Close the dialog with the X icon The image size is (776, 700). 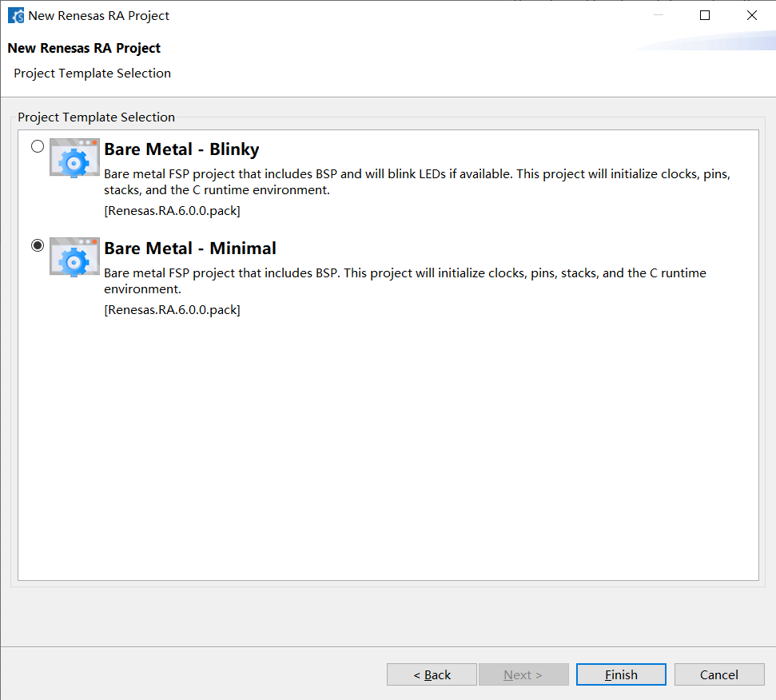tap(751, 15)
